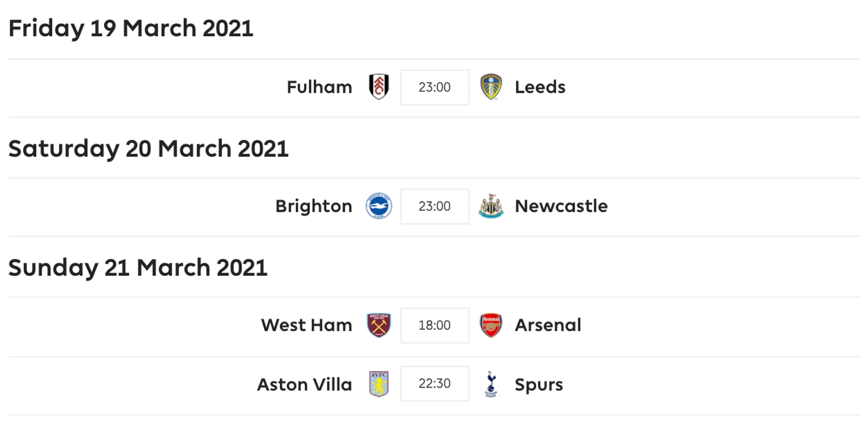868x422 pixels.
Task: Click the Fulham club crest
Action: (379, 87)
